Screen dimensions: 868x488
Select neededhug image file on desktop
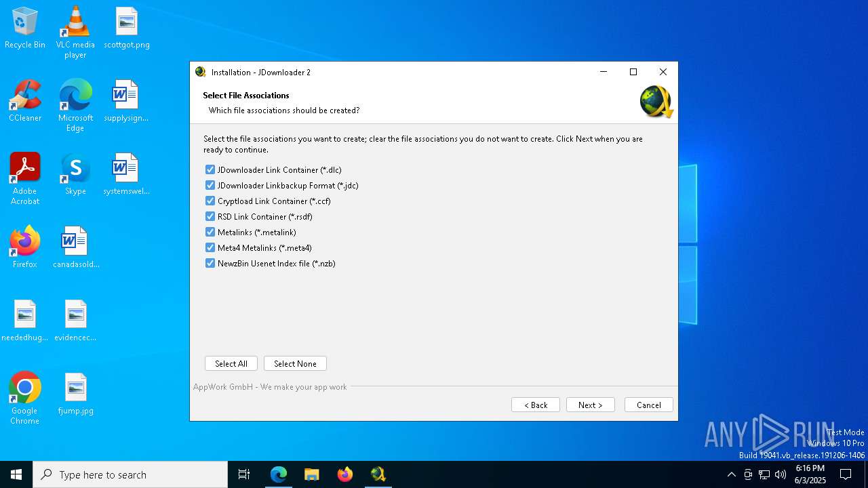tap(25, 321)
